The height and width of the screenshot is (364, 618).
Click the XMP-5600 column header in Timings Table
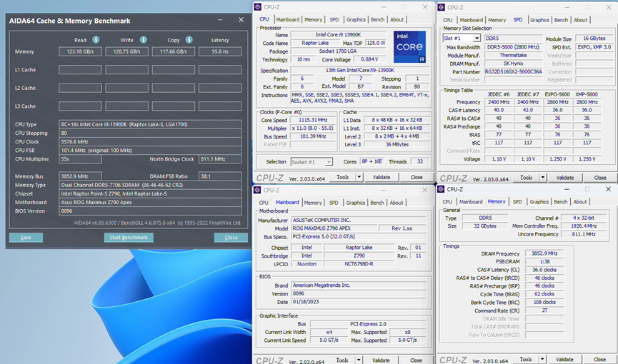(587, 94)
